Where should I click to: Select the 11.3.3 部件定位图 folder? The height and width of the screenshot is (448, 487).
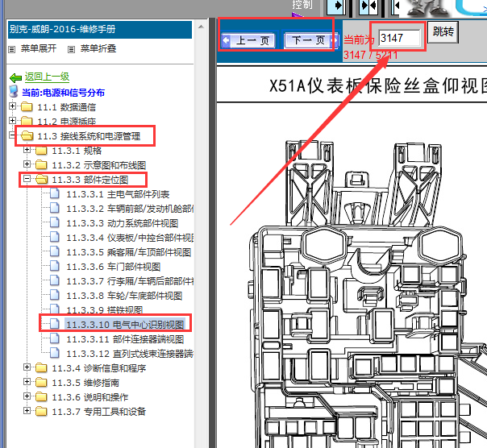pyautogui.click(x=89, y=180)
